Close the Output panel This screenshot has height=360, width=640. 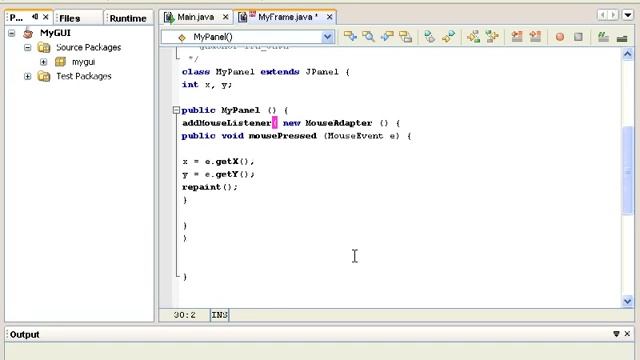(x=627, y=334)
